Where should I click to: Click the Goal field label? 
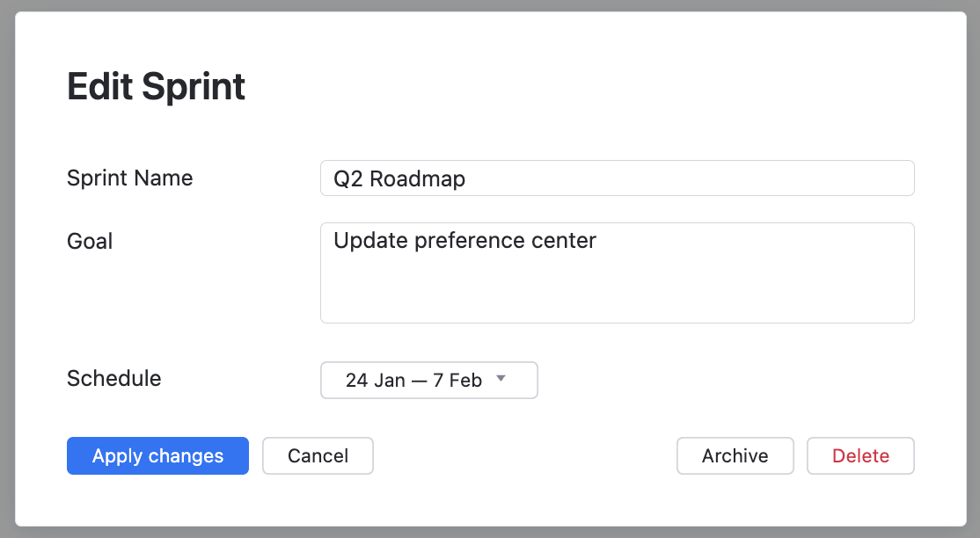(x=90, y=242)
